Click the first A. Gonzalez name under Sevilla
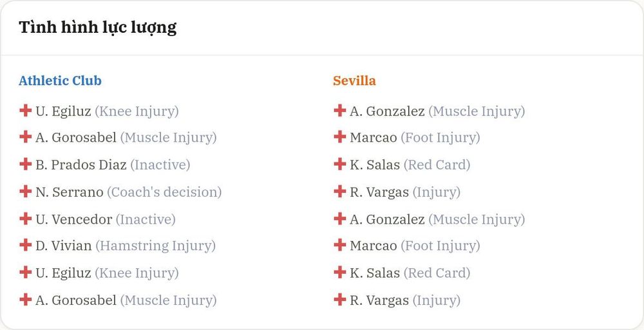 387,112
